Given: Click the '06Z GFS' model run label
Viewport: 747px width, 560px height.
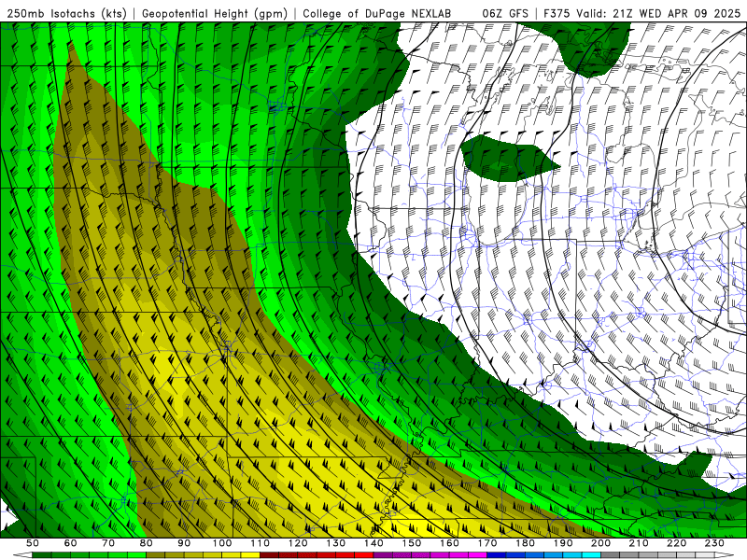Looking at the screenshot, I should 505,14.
